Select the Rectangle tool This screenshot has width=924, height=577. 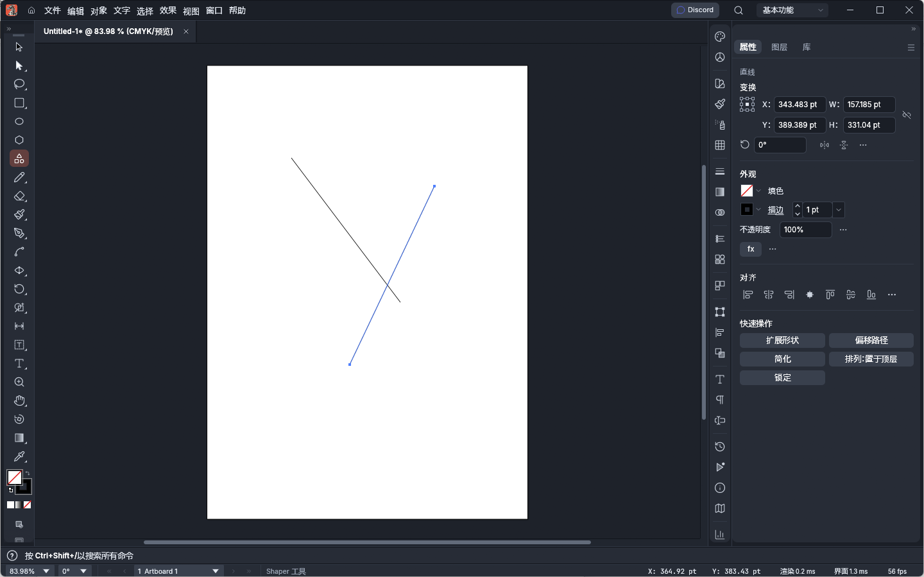click(x=19, y=103)
